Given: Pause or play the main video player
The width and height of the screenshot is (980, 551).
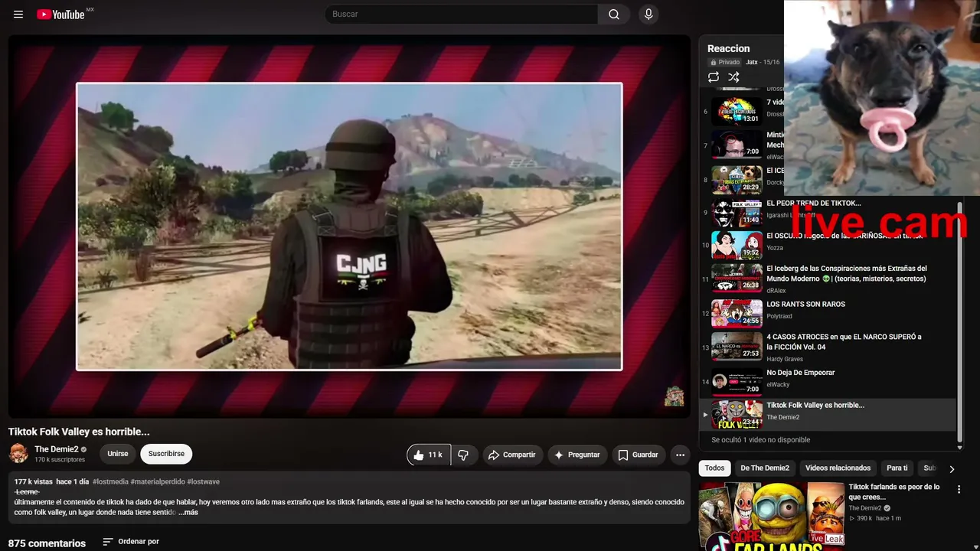Looking at the screenshot, I should click(349, 227).
